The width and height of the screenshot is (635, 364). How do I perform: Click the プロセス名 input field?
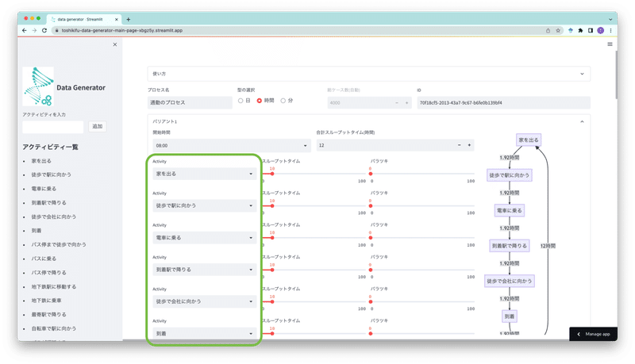point(190,103)
